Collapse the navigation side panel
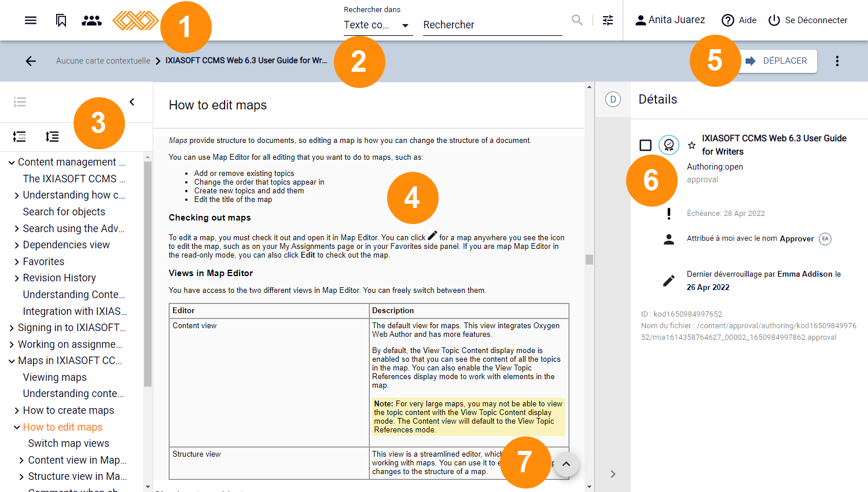This screenshot has width=868, height=492. point(132,102)
